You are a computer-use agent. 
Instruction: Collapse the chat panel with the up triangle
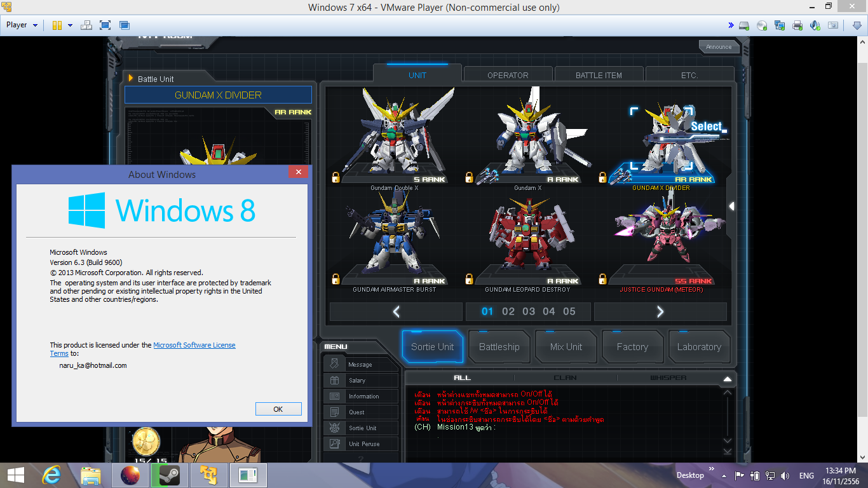pyautogui.click(x=728, y=379)
